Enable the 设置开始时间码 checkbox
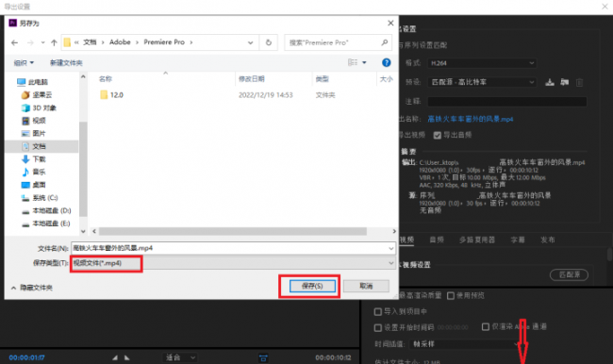The height and width of the screenshot is (364, 613). tap(377, 327)
